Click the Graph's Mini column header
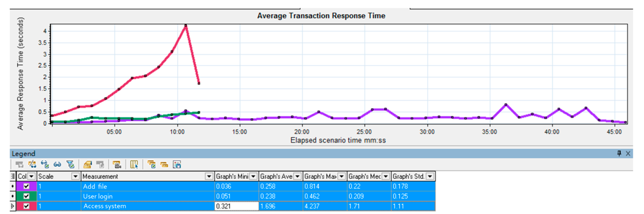 coord(232,176)
